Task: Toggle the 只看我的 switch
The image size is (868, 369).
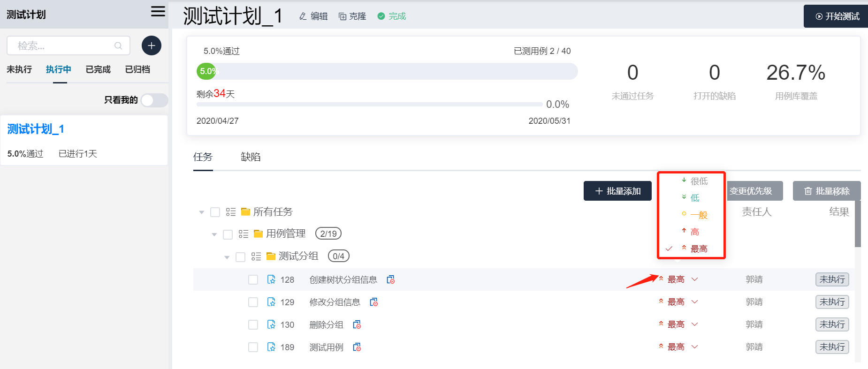Action: (154, 100)
